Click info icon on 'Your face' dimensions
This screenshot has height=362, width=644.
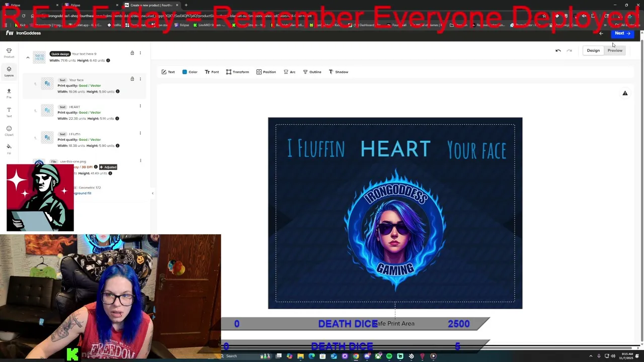[118, 92]
